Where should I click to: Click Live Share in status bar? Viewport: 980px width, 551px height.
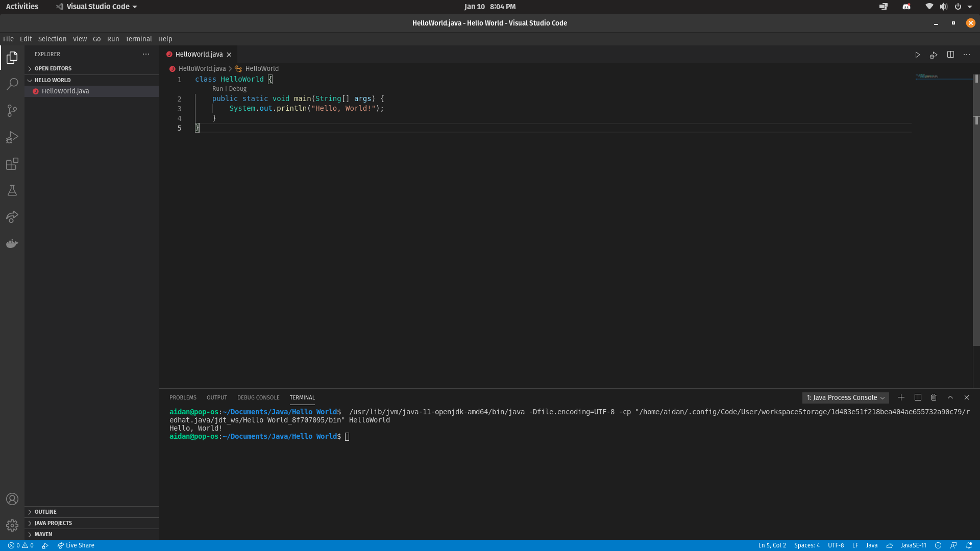point(76,545)
